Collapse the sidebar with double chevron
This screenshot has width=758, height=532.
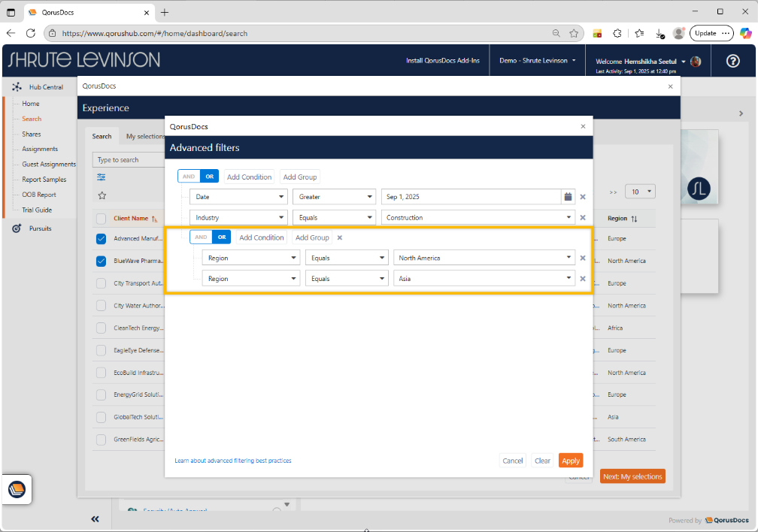tap(96, 518)
